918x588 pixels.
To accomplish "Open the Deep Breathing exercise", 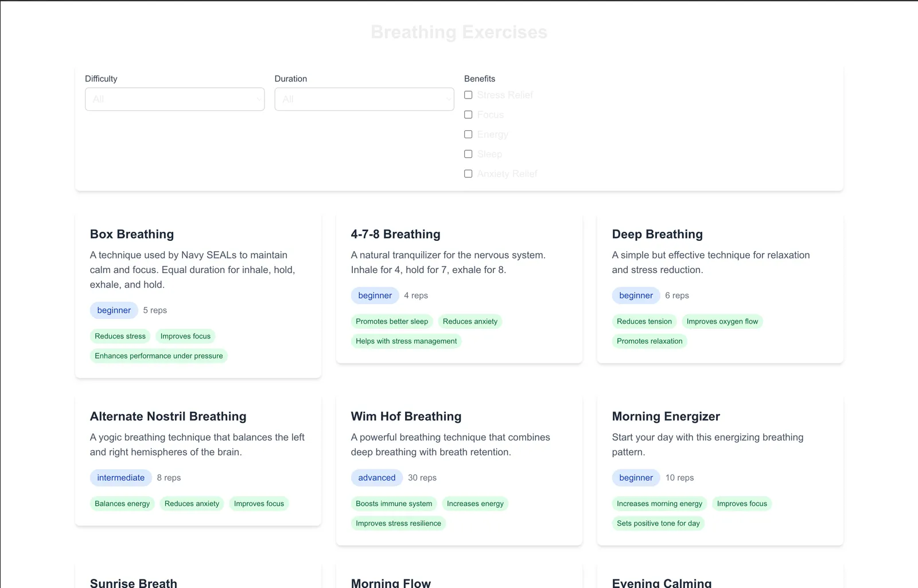I will pos(657,234).
